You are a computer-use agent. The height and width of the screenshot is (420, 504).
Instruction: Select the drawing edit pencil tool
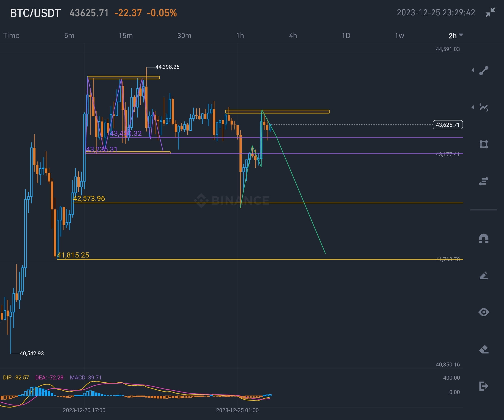(x=484, y=275)
